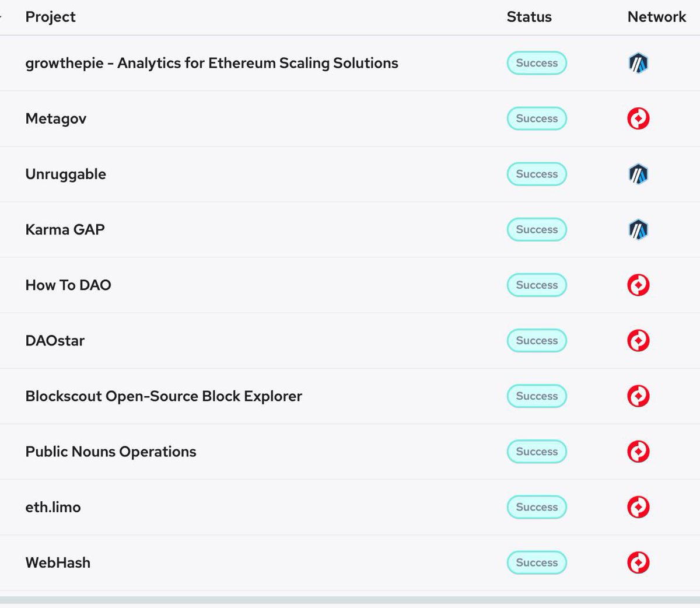
Task: Click the Success badge for Metagov
Action: pyautogui.click(x=537, y=118)
